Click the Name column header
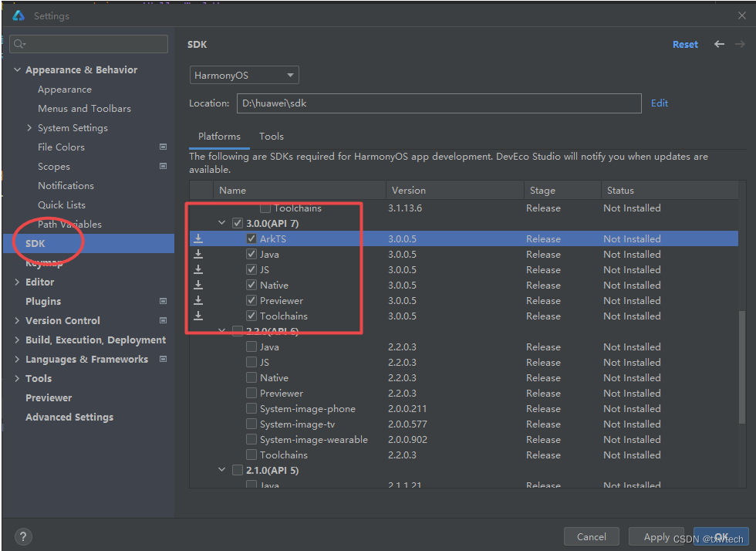The height and width of the screenshot is (551, 756). click(x=299, y=190)
